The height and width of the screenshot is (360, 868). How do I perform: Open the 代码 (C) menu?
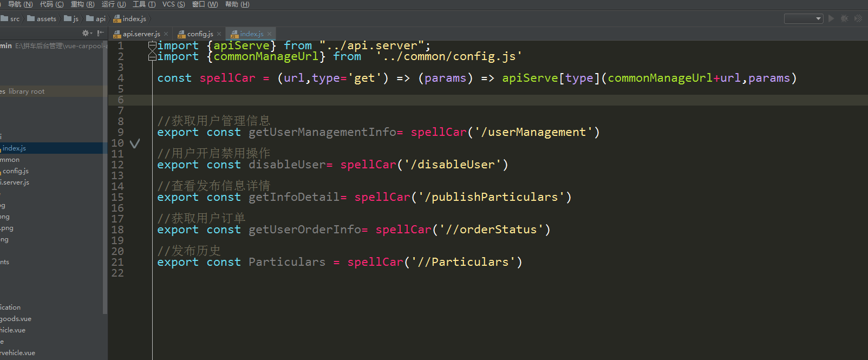51,4
